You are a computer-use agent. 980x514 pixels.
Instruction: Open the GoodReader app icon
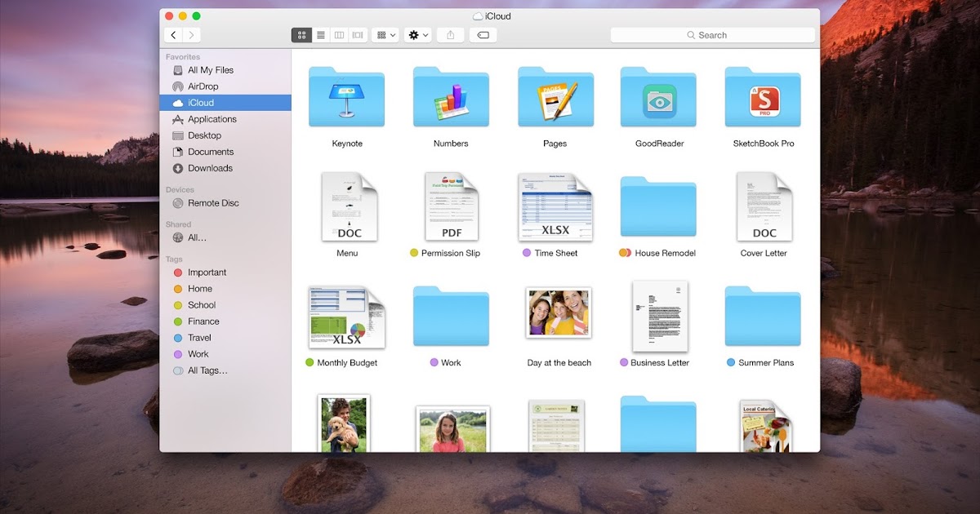[x=658, y=97]
